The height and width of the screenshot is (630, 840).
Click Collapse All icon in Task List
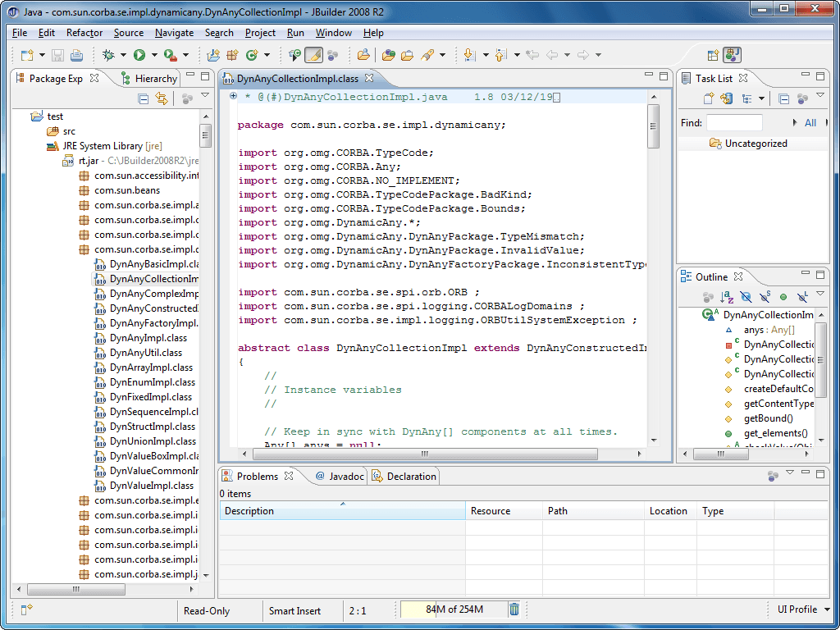tap(783, 98)
